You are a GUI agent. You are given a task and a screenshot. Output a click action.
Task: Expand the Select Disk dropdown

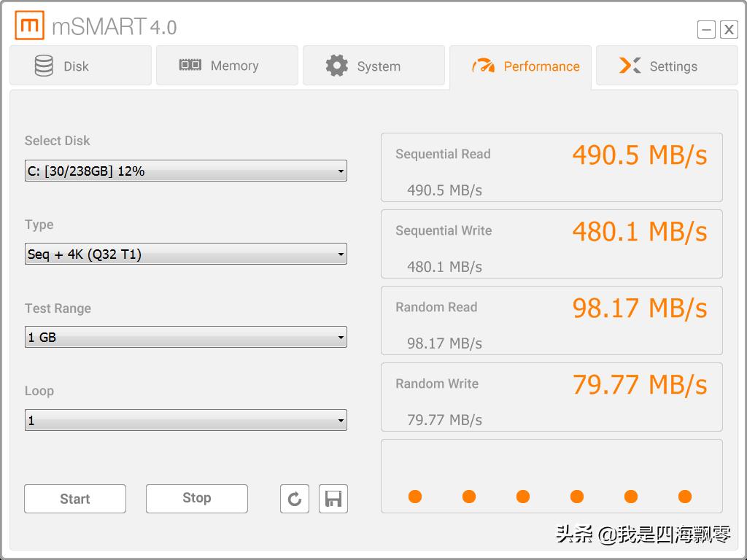tap(185, 171)
